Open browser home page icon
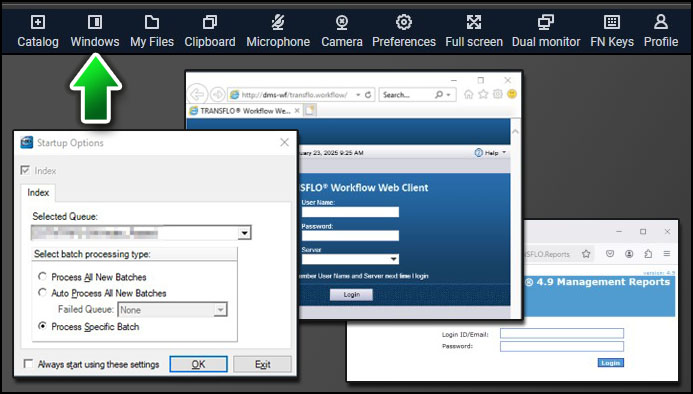The width and height of the screenshot is (693, 394). 468,94
